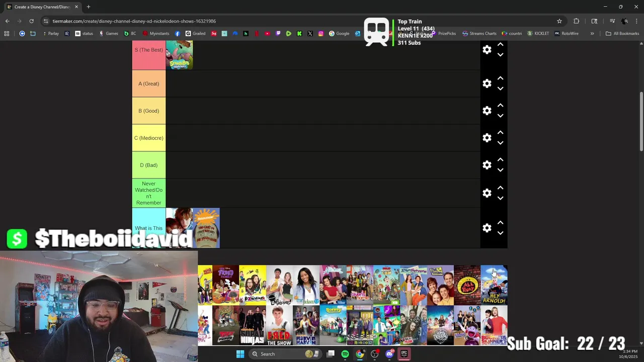644x362 pixels.
Task: Select Marvin Marvin thumbnail
Action: pos(306,325)
